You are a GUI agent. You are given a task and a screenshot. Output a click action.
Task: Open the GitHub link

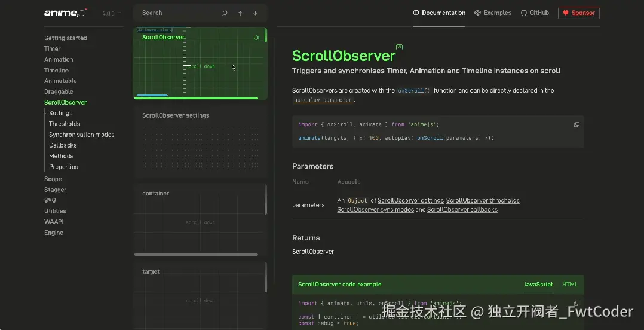click(x=535, y=13)
